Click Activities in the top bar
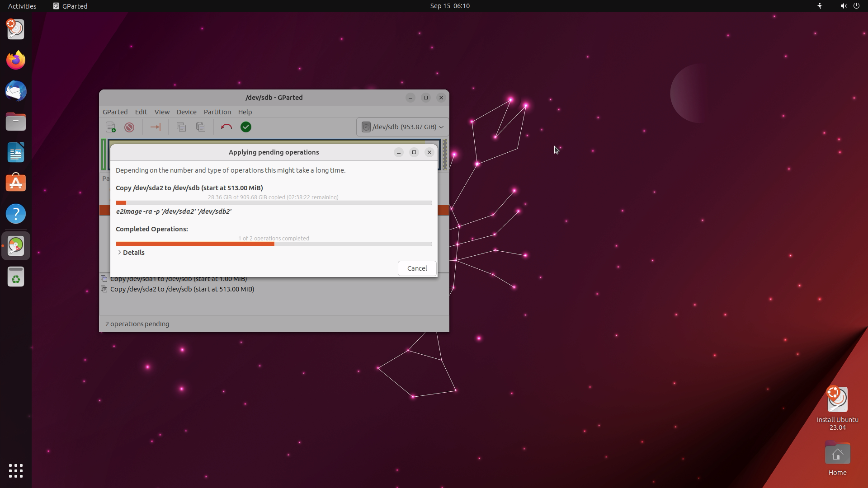 point(22,6)
